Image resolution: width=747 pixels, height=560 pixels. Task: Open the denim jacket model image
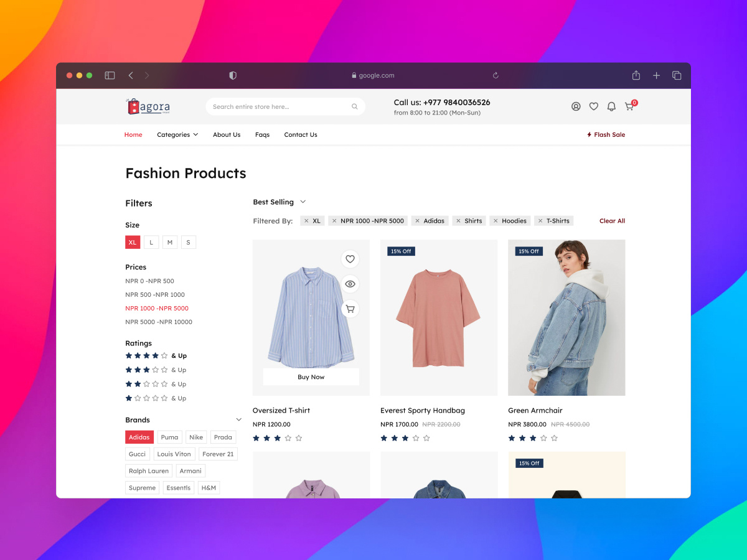pyautogui.click(x=566, y=317)
